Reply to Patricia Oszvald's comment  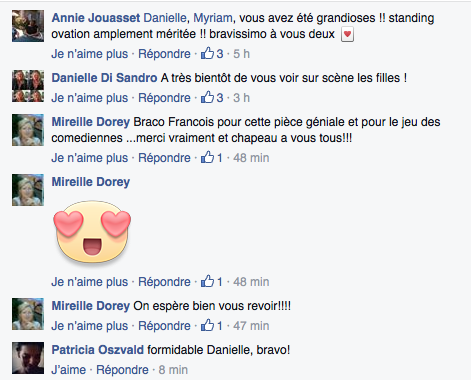click(x=122, y=370)
